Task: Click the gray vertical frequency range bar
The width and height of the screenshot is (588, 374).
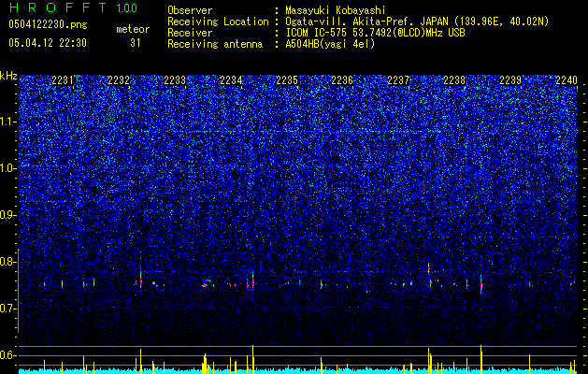Action: pos(18,291)
